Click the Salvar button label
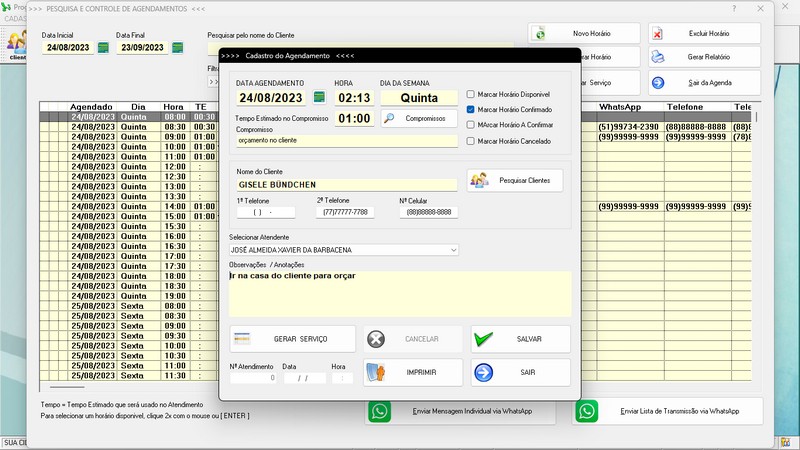The height and width of the screenshot is (450, 800). 529,339
